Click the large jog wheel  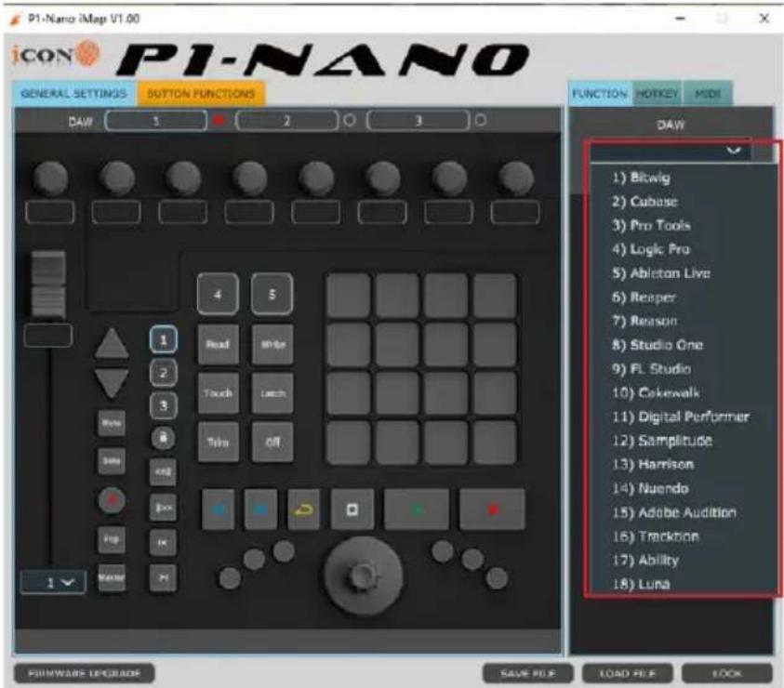pyautogui.click(x=363, y=576)
